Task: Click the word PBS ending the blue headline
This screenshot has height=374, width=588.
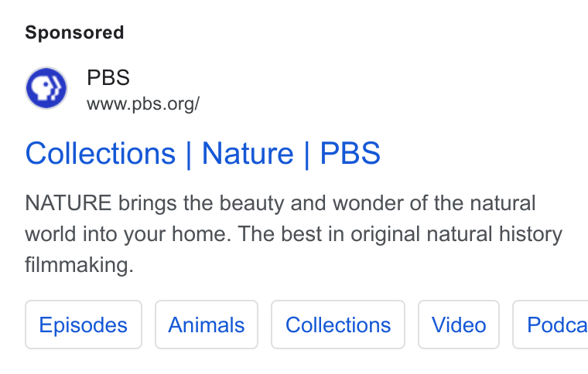Action: pyautogui.click(x=350, y=154)
